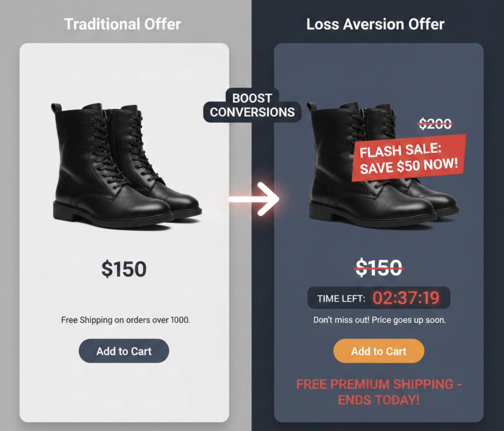
Task: Click the Don't miss out message
Action: [379, 320]
